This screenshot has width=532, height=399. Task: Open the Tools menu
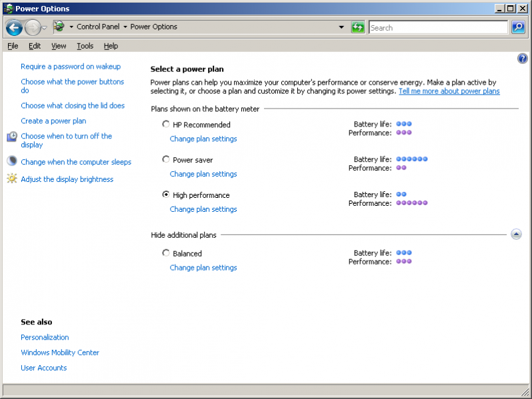pos(85,46)
